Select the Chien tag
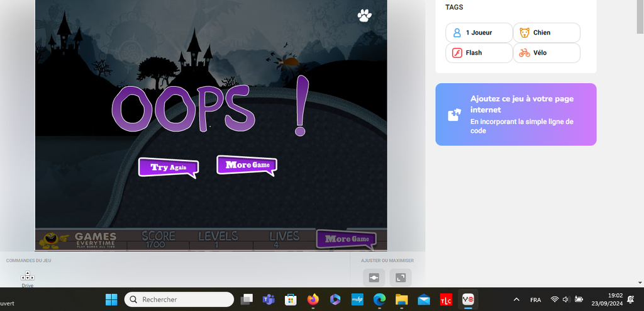 click(x=546, y=33)
